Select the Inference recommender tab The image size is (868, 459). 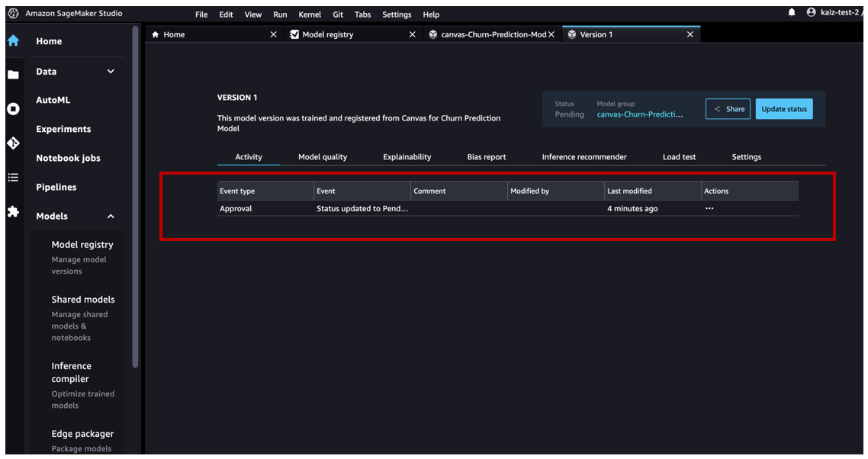[x=584, y=157]
